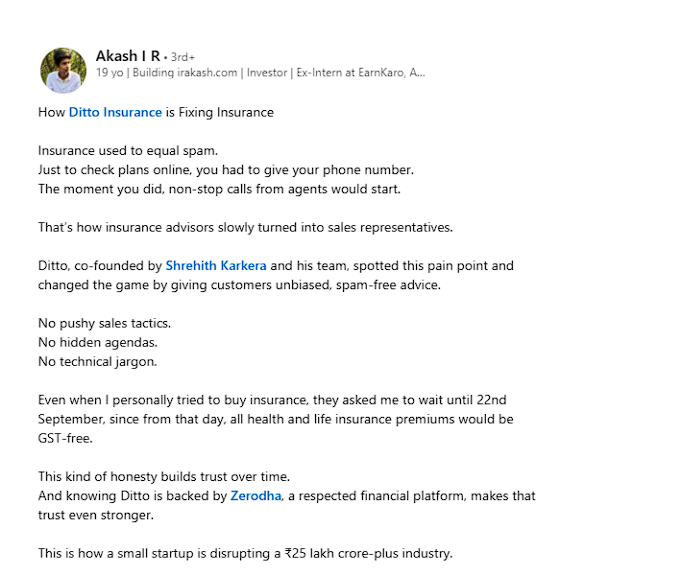Open the Zerodha company link

(x=256, y=495)
